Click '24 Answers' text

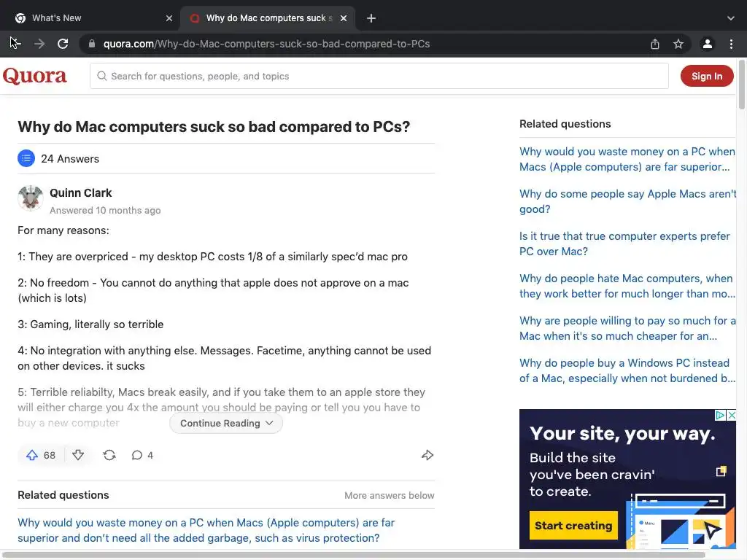[x=70, y=158]
